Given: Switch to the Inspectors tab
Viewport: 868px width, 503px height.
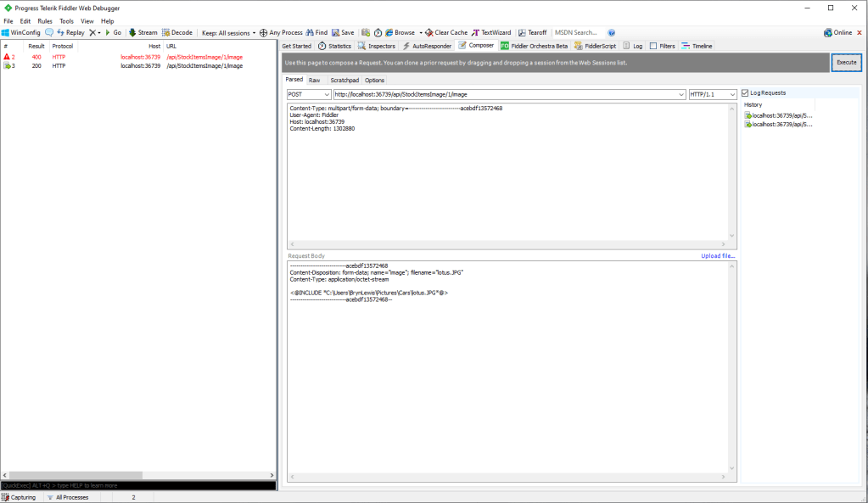Looking at the screenshot, I should click(x=376, y=46).
